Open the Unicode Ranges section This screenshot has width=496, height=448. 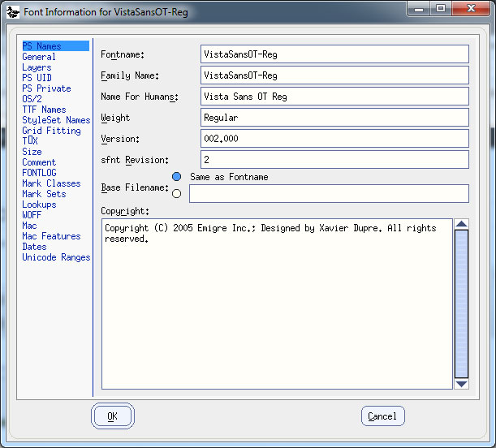coord(56,257)
